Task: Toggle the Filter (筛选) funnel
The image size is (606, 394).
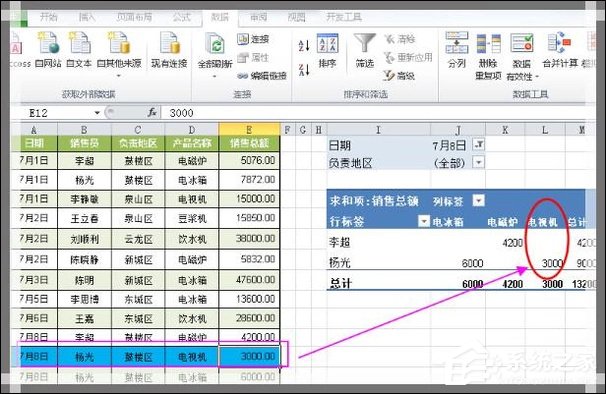Action: coord(364,51)
